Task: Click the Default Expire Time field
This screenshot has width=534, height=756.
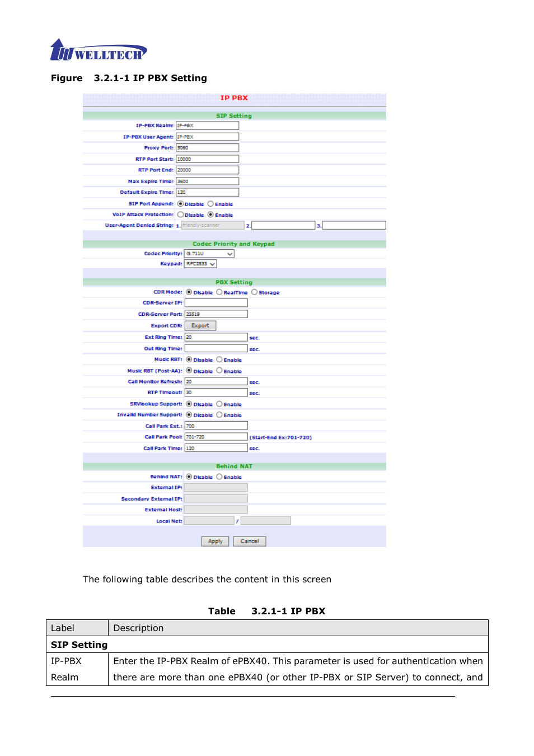Action: (x=208, y=192)
